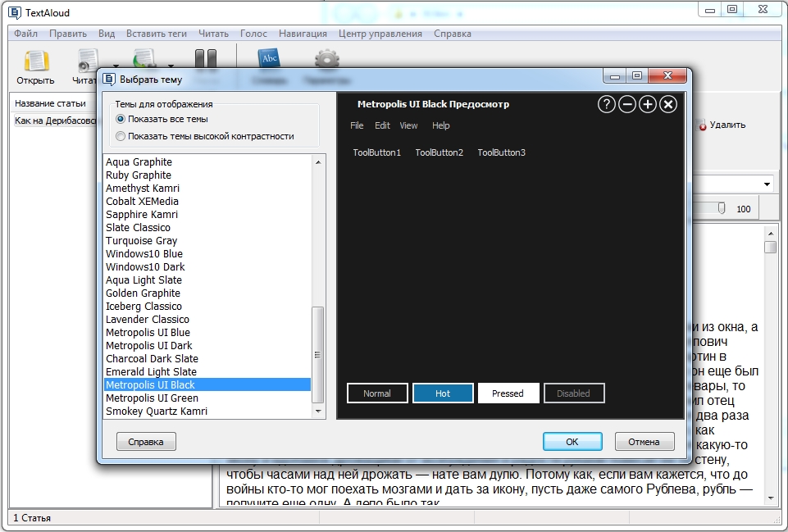The width and height of the screenshot is (788, 532).
Task: Click the gear settings toolbar icon
Action: (327, 59)
